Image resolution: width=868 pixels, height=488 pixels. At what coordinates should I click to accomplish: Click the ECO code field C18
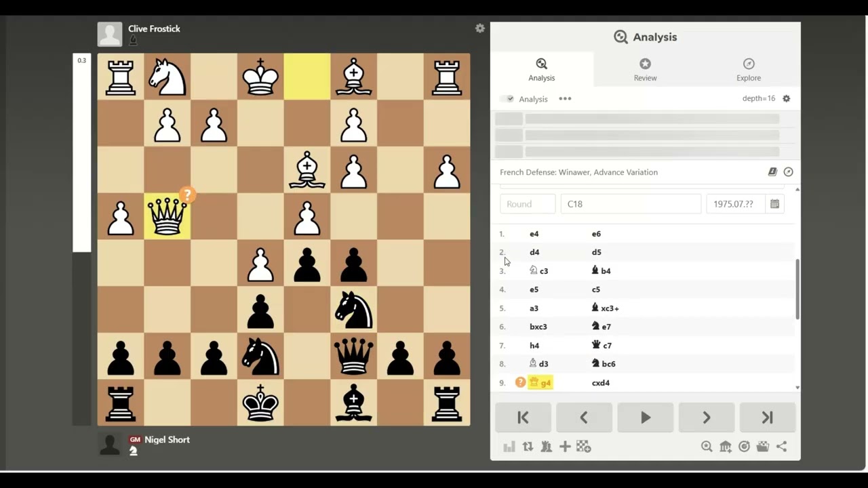click(x=631, y=204)
